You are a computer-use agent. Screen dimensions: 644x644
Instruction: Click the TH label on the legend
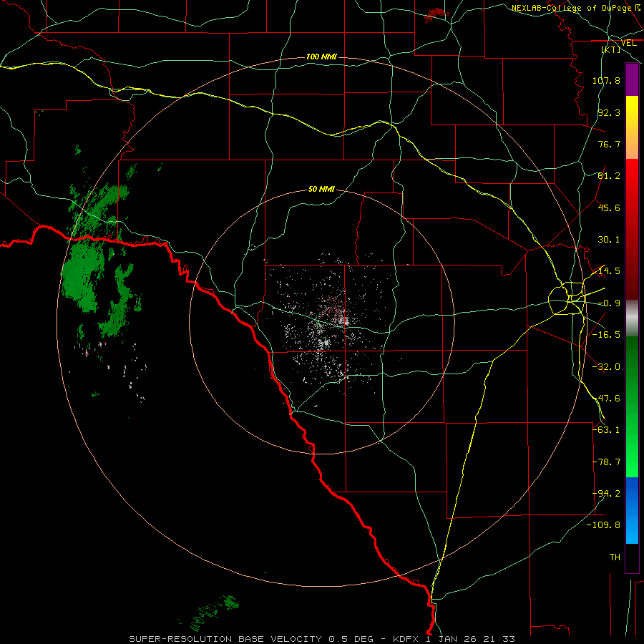615,557
